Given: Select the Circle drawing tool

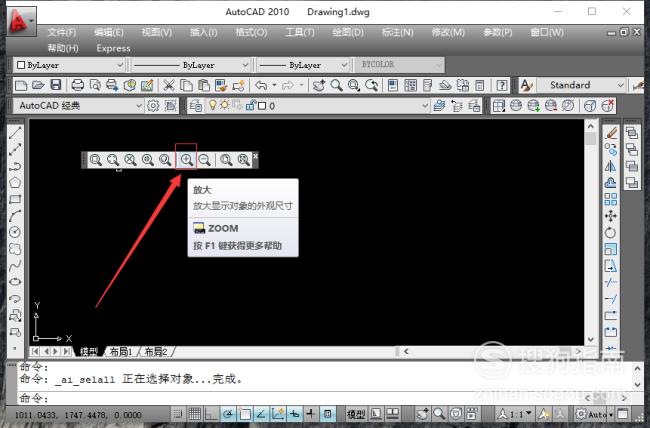Looking at the screenshot, I should [15, 232].
